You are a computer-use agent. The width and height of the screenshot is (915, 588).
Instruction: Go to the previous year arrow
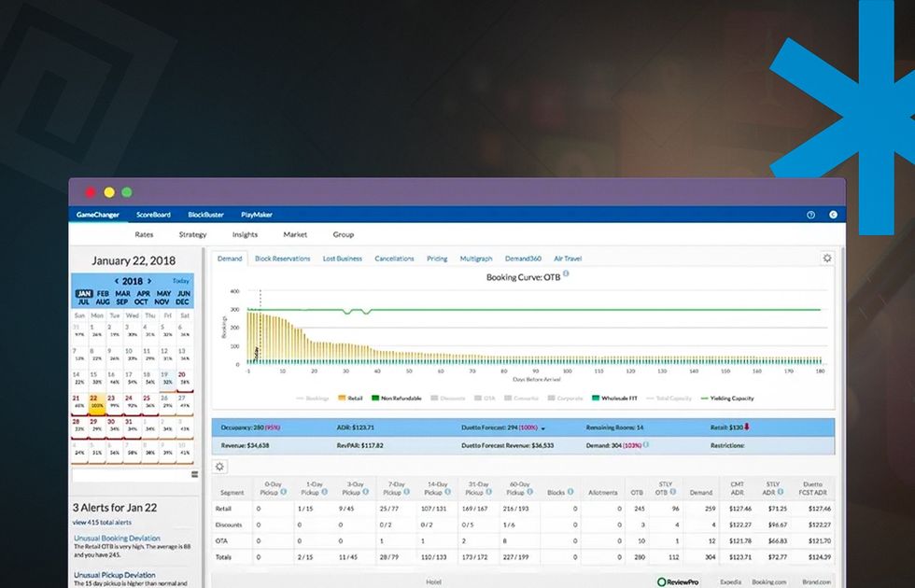tap(116, 281)
